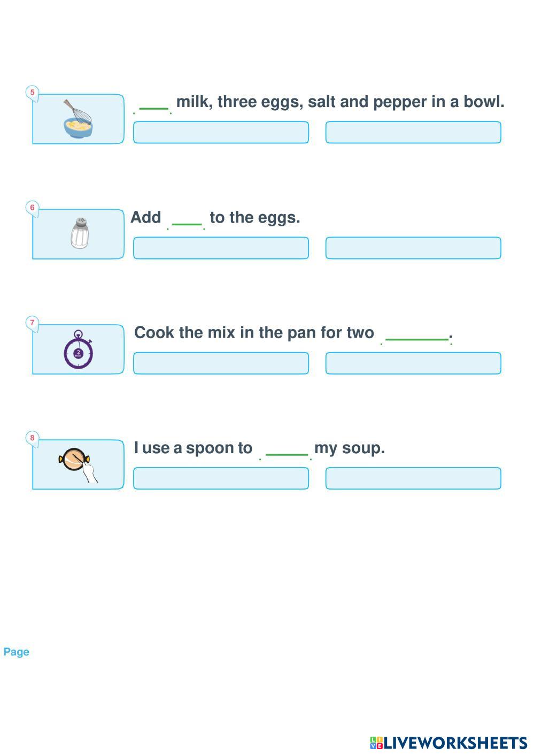The image size is (534, 756).
Task: Click the whisk and bowl picture
Action: tap(78, 119)
